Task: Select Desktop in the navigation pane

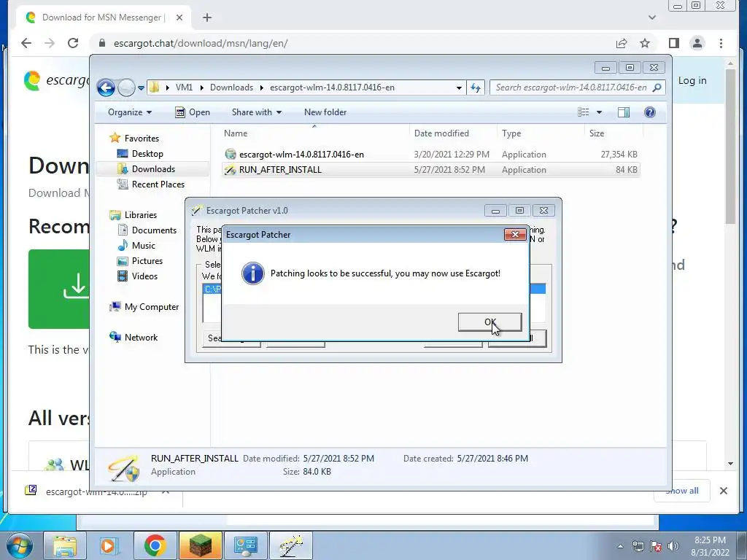Action: click(x=147, y=154)
